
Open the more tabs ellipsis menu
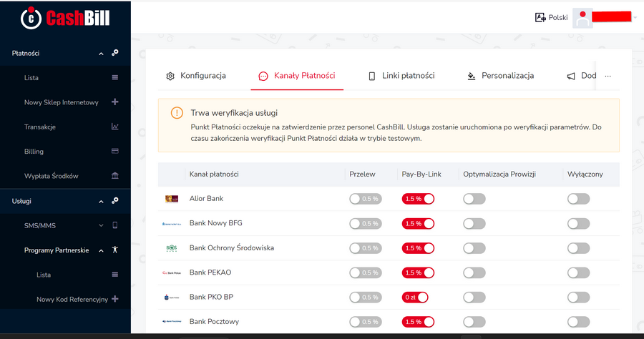(608, 76)
